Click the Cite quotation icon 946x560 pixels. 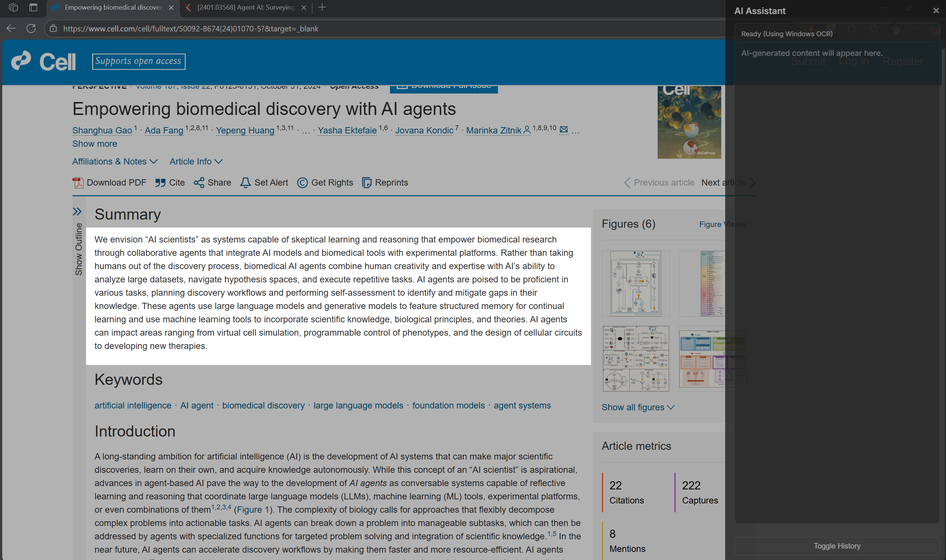tap(160, 183)
